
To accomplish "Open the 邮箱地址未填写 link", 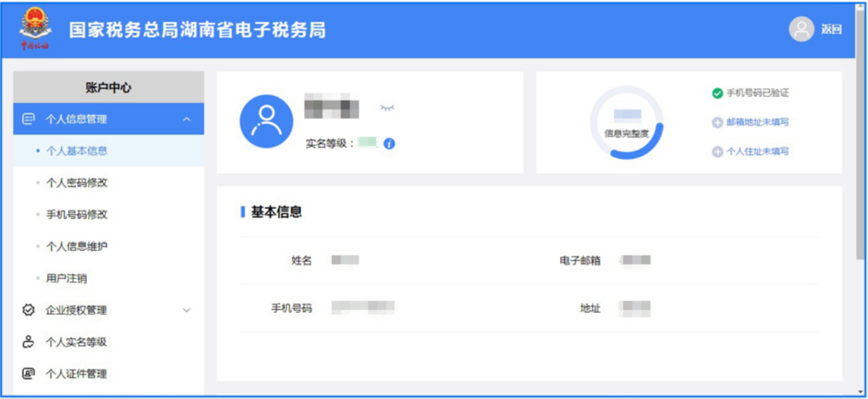I will point(757,122).
